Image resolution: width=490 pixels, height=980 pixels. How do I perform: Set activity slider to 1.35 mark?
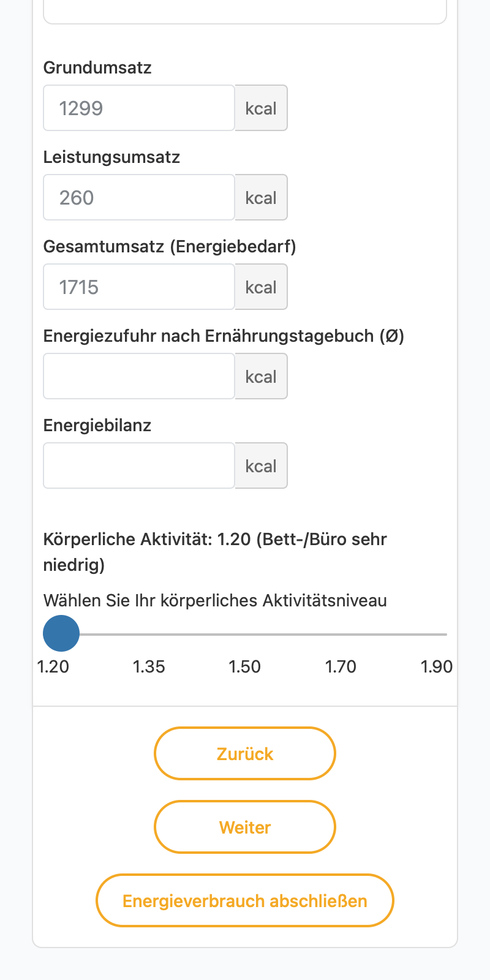click(x=153, y=635)
